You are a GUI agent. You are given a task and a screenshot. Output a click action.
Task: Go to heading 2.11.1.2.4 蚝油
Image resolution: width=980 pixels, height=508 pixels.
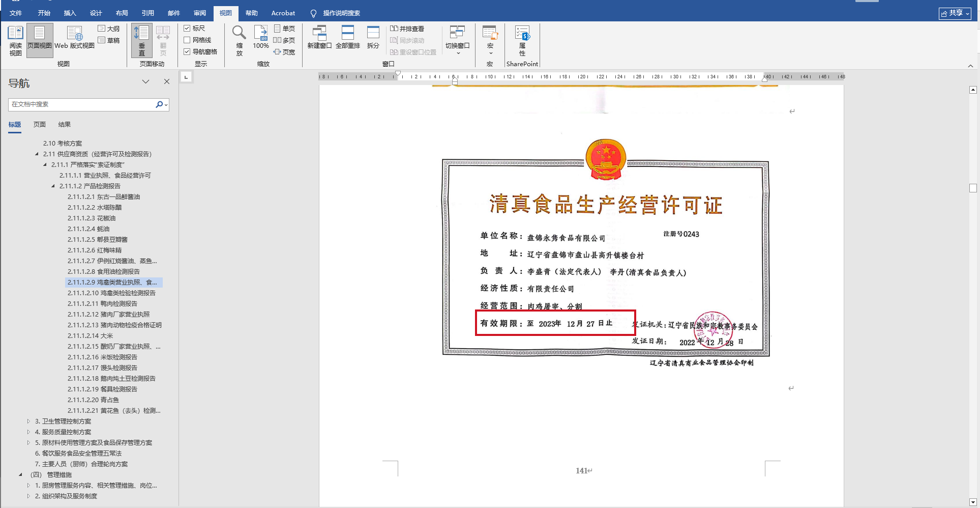point(88,229)
